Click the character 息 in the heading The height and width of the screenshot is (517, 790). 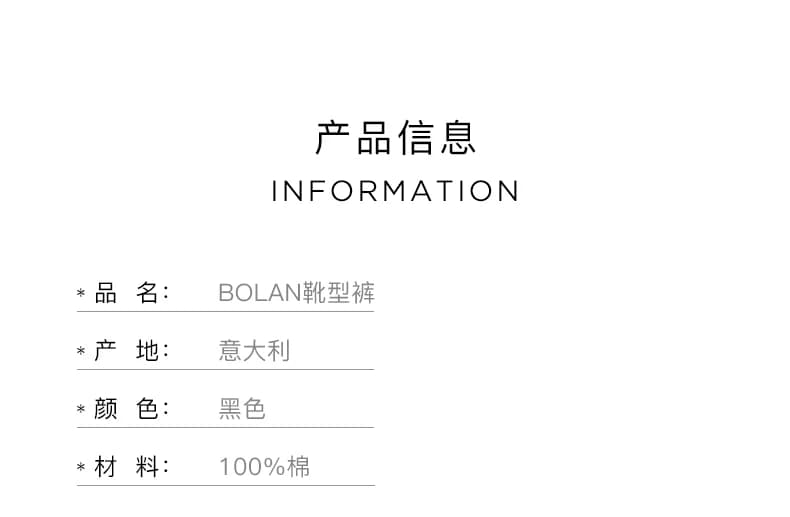[458, 138]
